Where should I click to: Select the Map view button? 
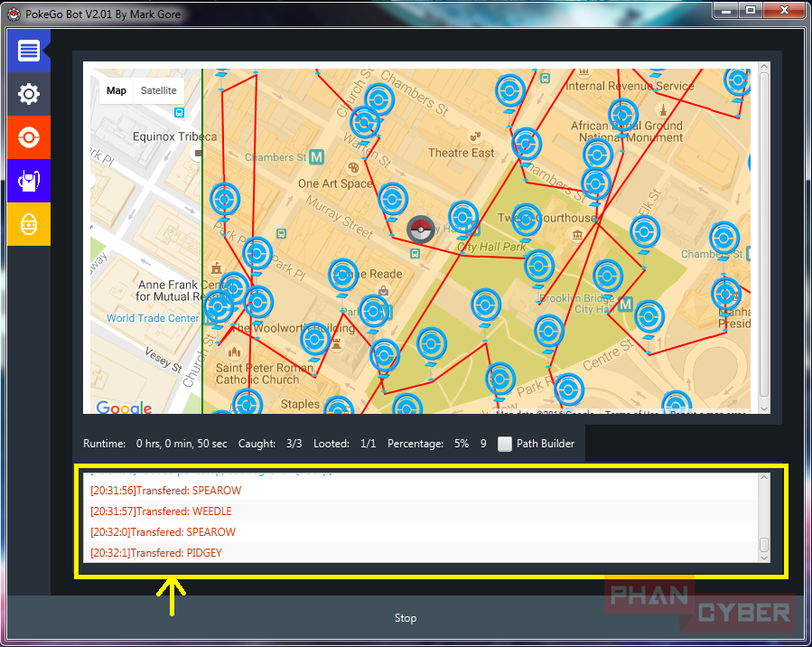pyautogui.click(x=116, y=90)
